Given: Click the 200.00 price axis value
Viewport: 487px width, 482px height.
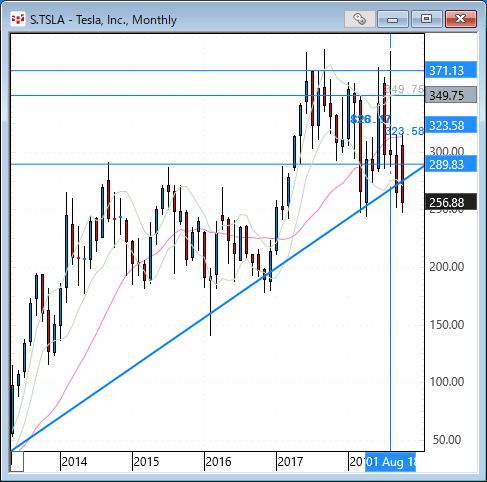Looking at the screenshot, I should 447,267.
